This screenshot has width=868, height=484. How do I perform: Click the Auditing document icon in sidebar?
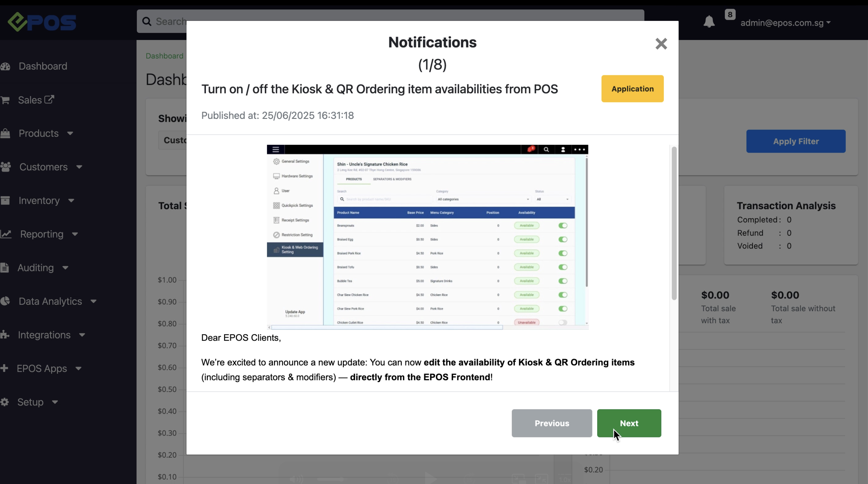[4, 267]
